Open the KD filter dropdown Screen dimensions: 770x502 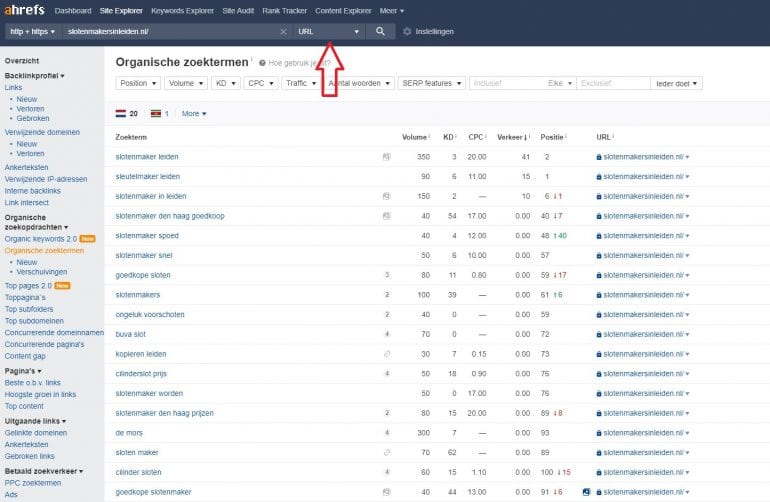pos(226,83)
